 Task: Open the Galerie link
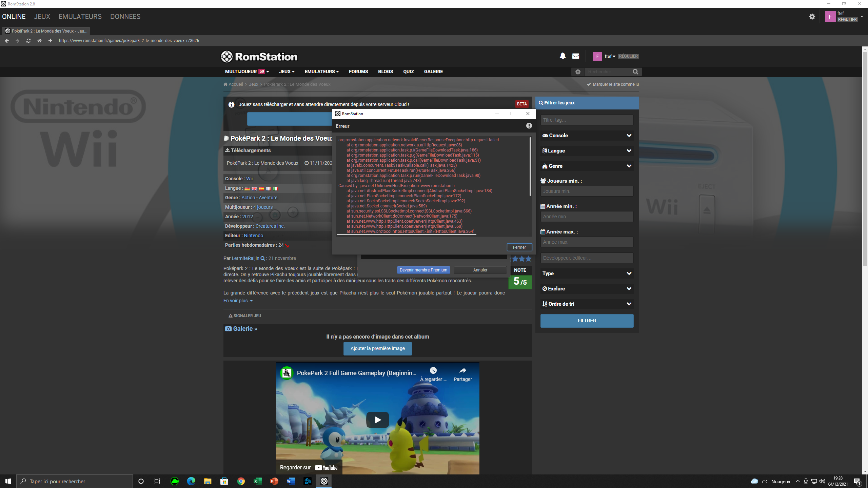pos(241,329)
